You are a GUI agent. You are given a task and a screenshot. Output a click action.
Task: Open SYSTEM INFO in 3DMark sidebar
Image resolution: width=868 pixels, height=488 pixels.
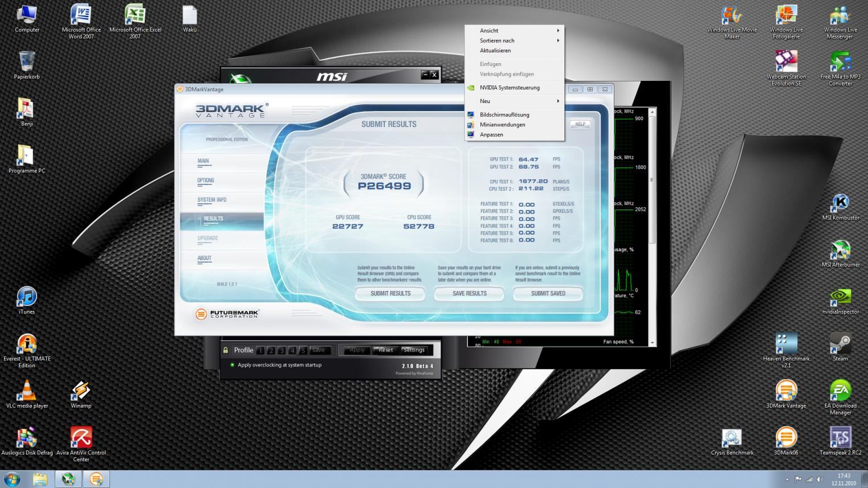pos(212,200)
